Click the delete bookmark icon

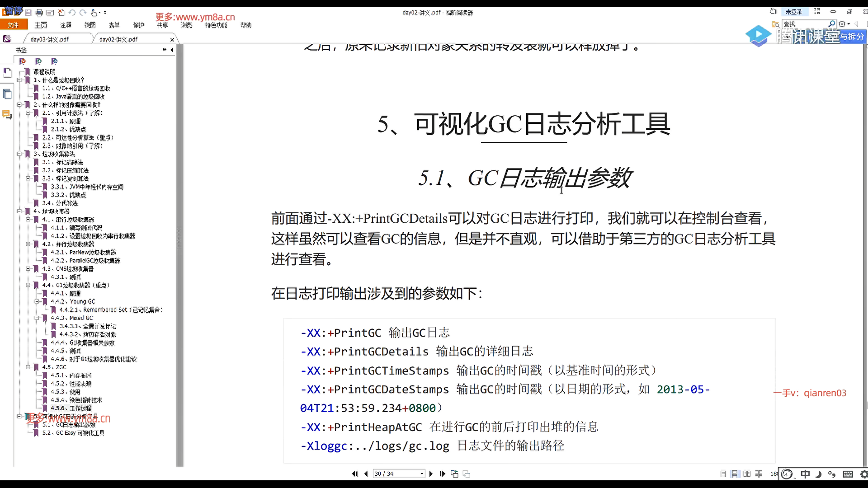click(x=22, y=61)
